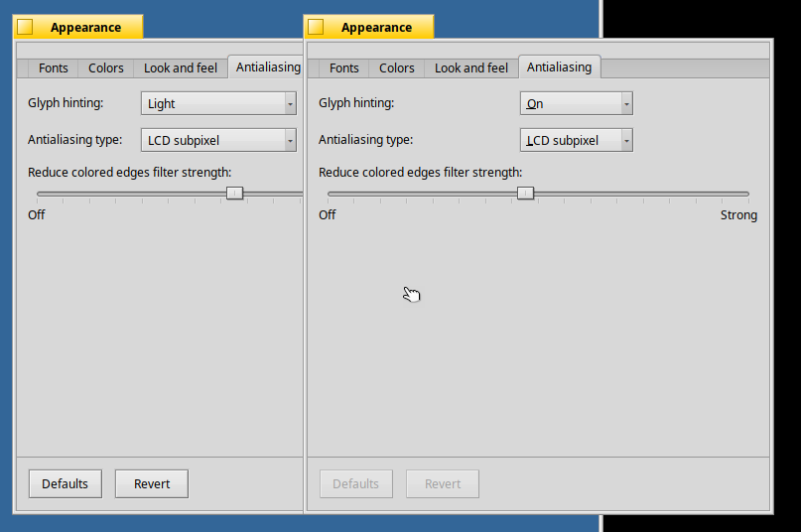801x532 pixels.
Task: Click the Glyph hinting label in the right window
Action: coord(356,103)
